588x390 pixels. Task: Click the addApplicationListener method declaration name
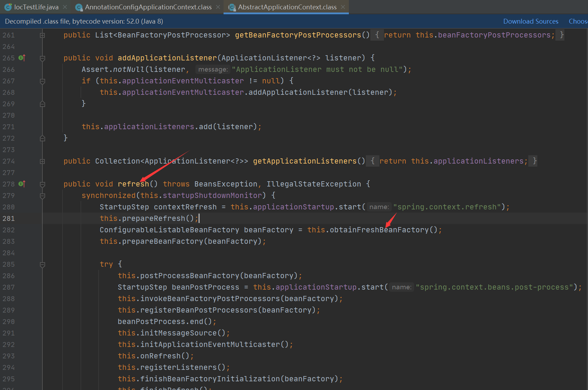[167, 58]
